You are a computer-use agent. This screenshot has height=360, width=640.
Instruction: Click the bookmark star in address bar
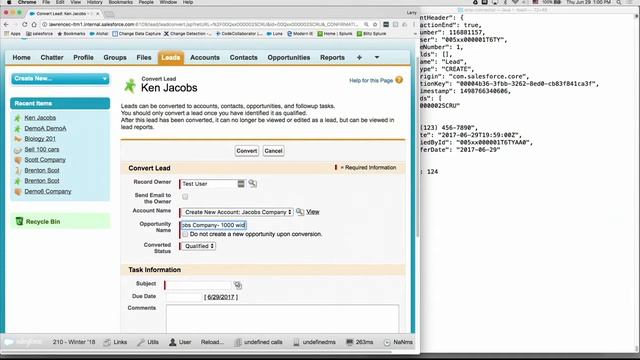pyautogui.click(x=375, y=24)
